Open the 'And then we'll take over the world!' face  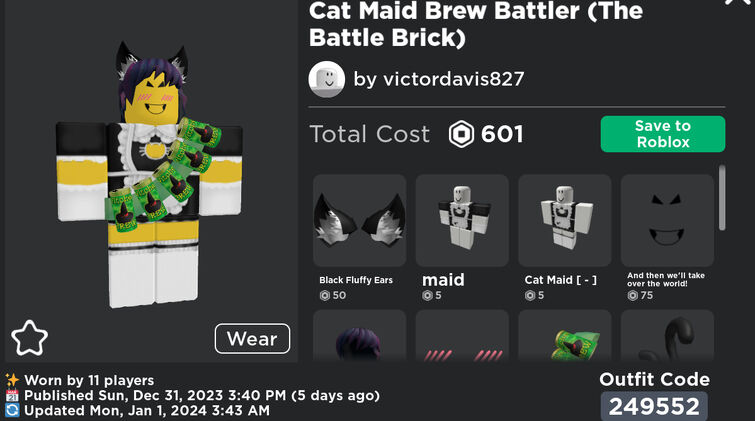point(667,221)
